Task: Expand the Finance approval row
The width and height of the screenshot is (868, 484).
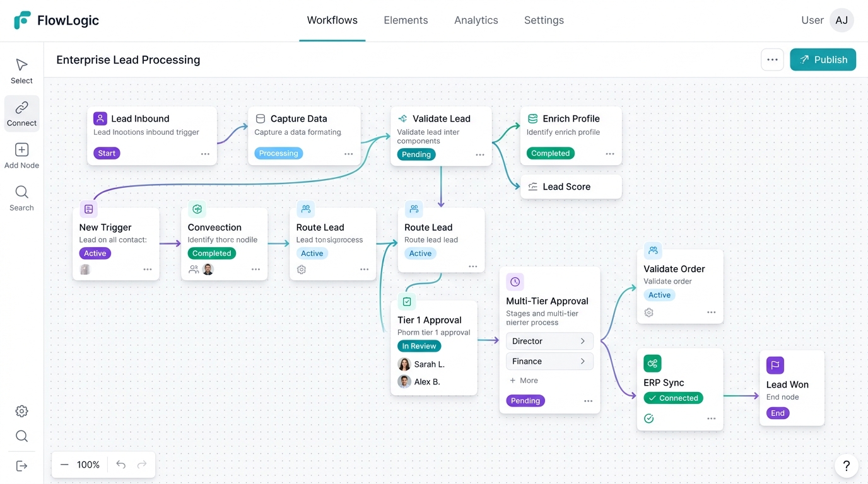Action: tap(549, 361)
